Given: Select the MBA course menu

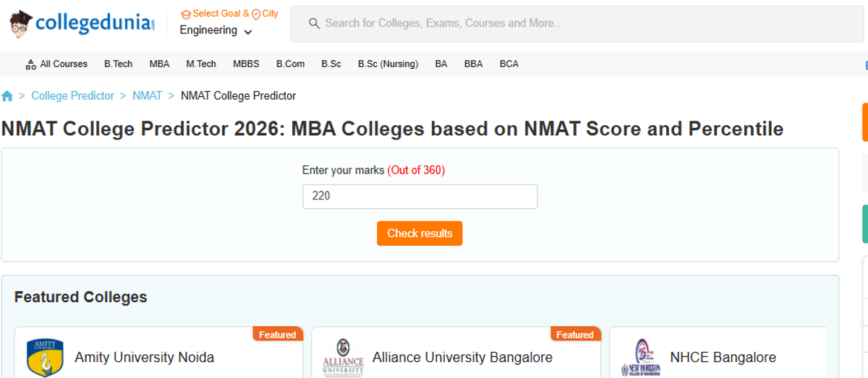Looking at the screenshot, I should (159, 64).
